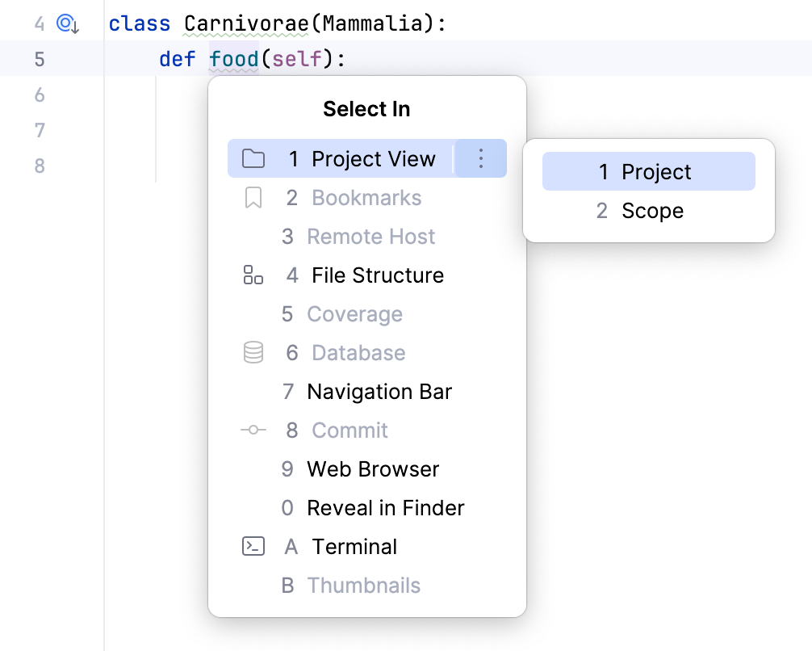Viewport: 812px width, 651px height.
Task: Click the Remote Host entry
Action: 370,237
